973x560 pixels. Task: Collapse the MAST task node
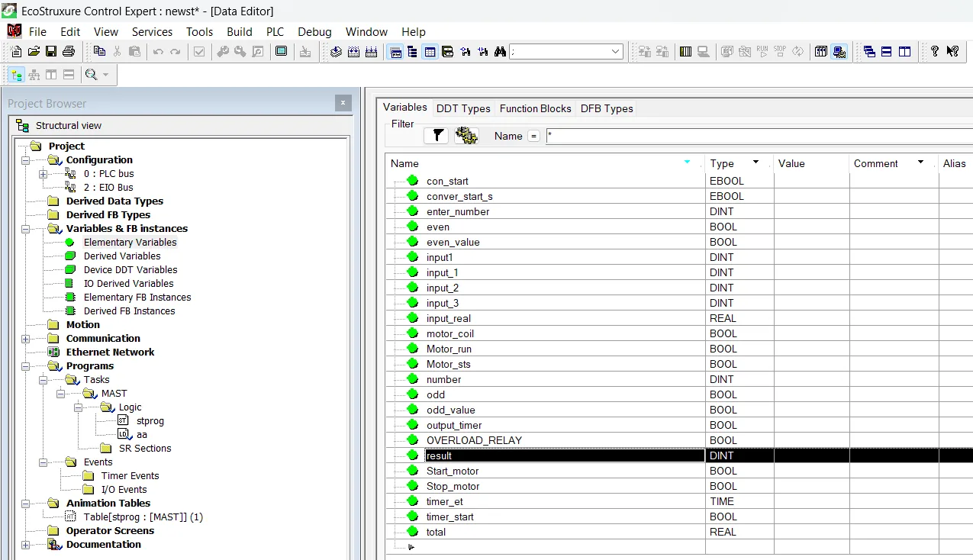pyautogui.click(x=60, y=394)
